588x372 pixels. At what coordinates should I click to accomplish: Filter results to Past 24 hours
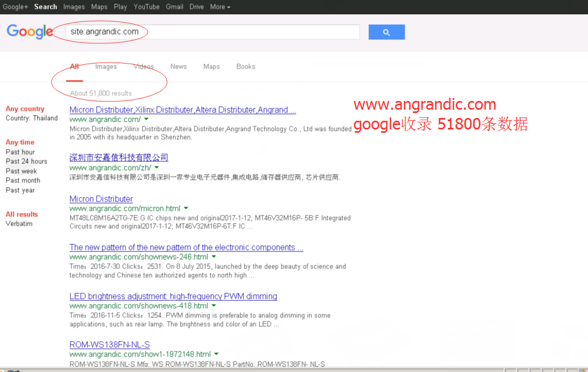[x=26, y=161]
